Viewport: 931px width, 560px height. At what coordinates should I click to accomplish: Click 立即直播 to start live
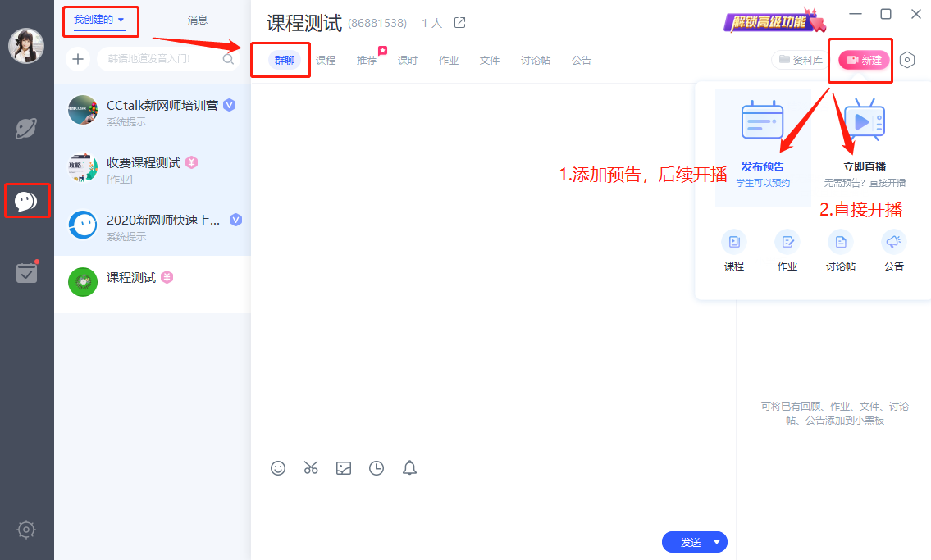865,148
